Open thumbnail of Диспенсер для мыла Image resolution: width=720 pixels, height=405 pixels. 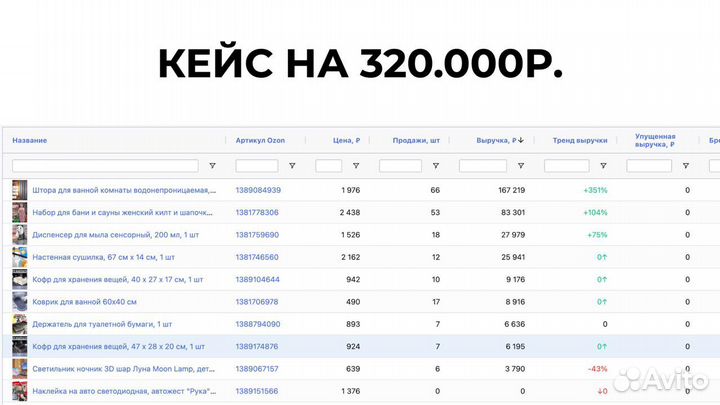pos(19,235)
